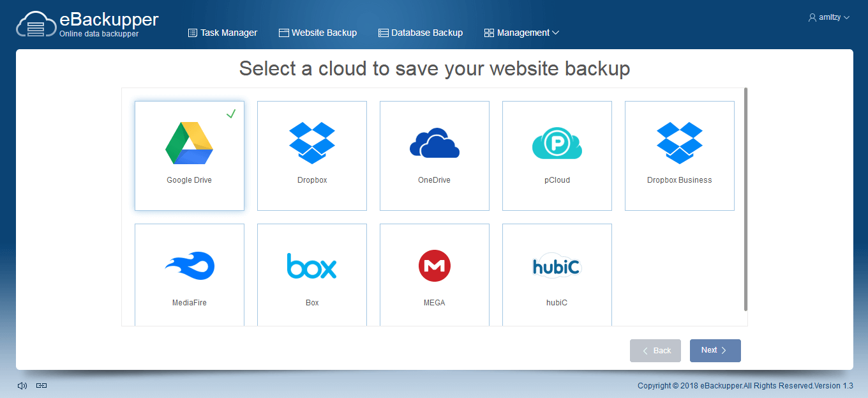868x398 pixels.
Task: Pick the OneDrive cloud icon
Action: point(435,143)
